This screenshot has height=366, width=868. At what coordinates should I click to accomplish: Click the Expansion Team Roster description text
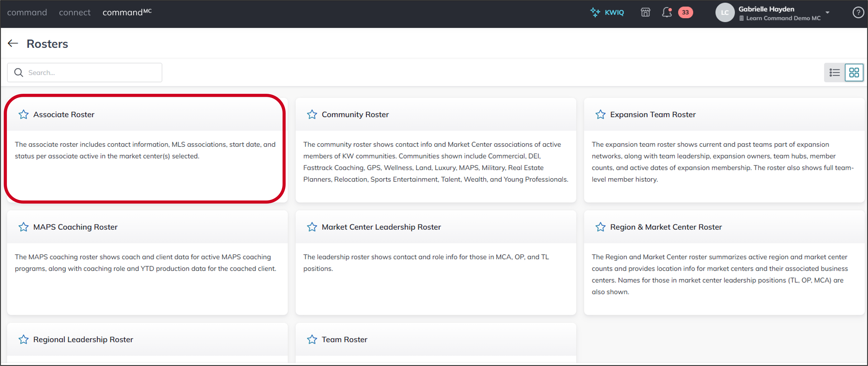point(722,162)
